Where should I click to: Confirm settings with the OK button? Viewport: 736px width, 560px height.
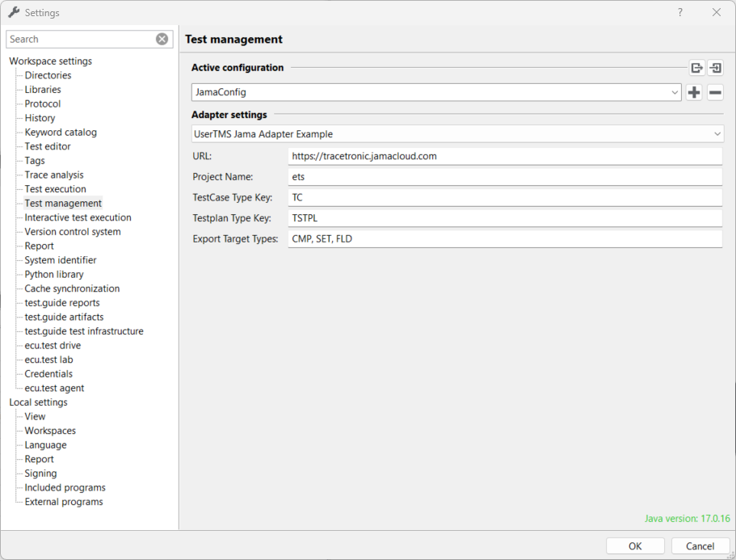pos(635,546)
